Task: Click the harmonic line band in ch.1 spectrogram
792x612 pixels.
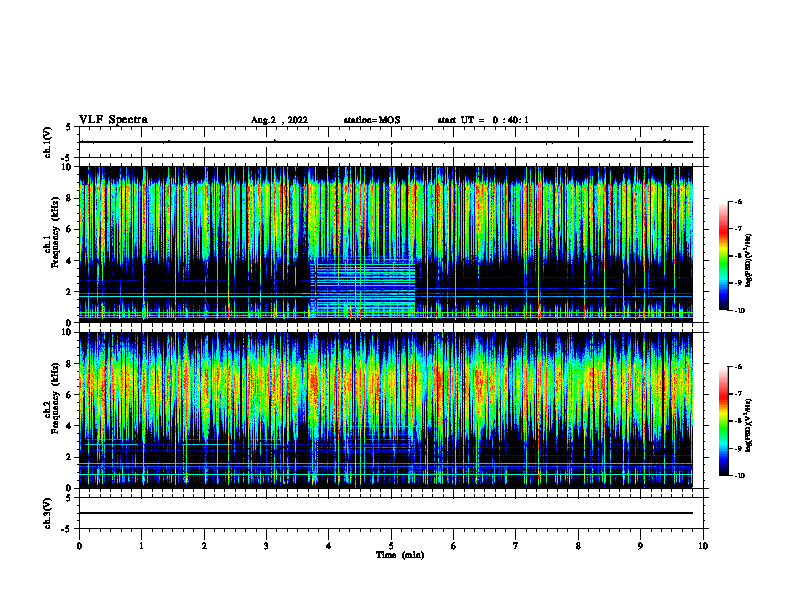Action: click(x=362, y=288)
